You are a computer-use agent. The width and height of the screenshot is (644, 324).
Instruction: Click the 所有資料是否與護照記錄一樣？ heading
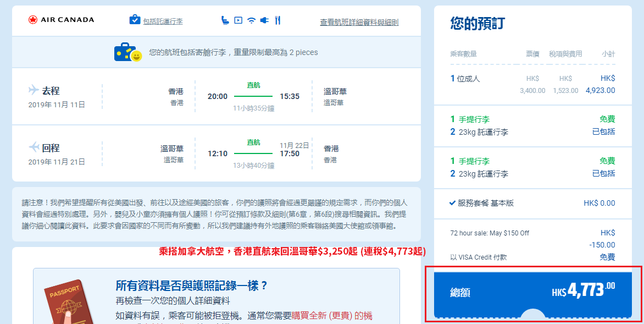click(x=192, y=285)
